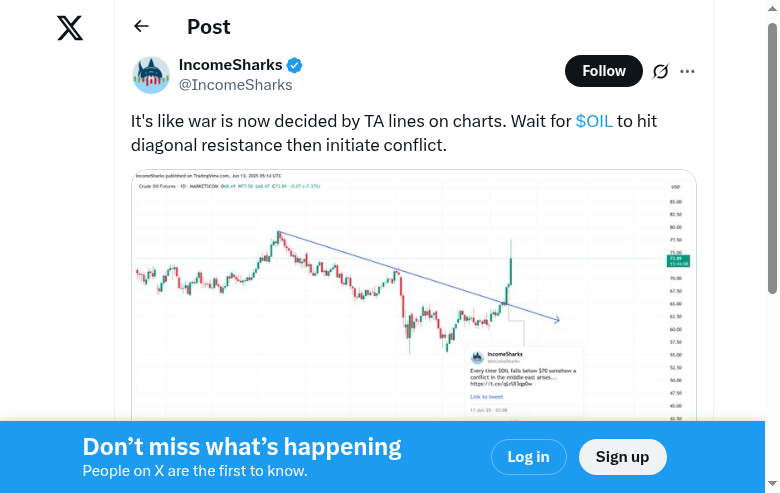780x493 pixels.
Task: Go back using the left arrow
Action: click(141, 27)
